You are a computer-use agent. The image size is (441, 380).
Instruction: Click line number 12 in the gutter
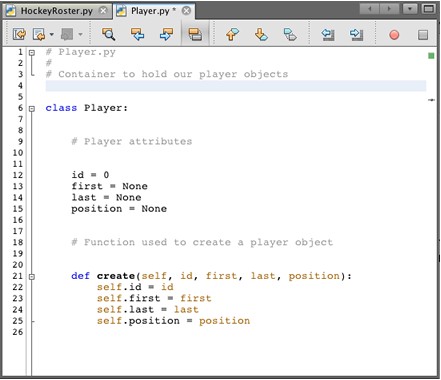pyautogui.click(x=18, y=175)
